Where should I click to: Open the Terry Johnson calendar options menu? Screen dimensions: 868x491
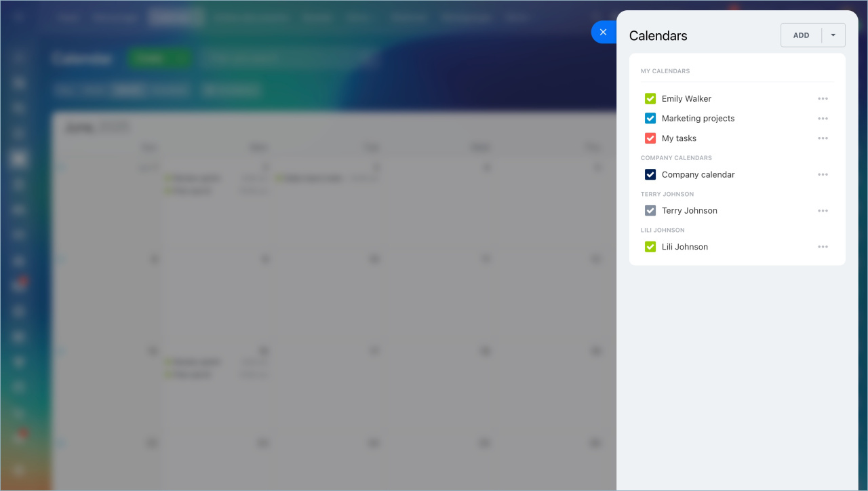tap(823, 211)
